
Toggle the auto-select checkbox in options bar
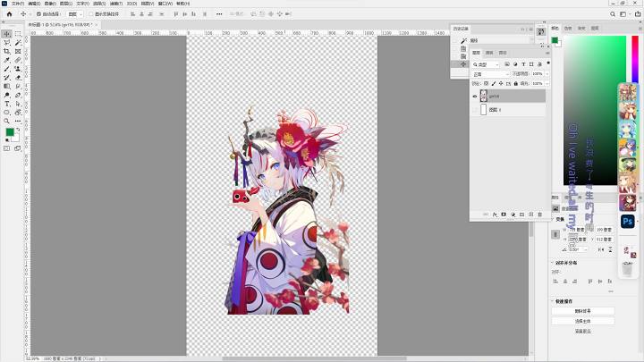click(38, 14)
